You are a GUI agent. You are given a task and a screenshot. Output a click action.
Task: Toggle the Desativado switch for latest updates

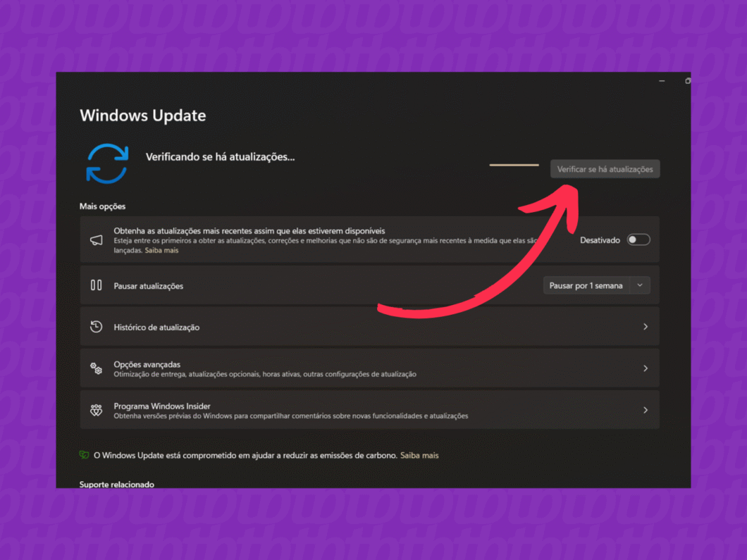pyautogui.click(x=638, y=240)
